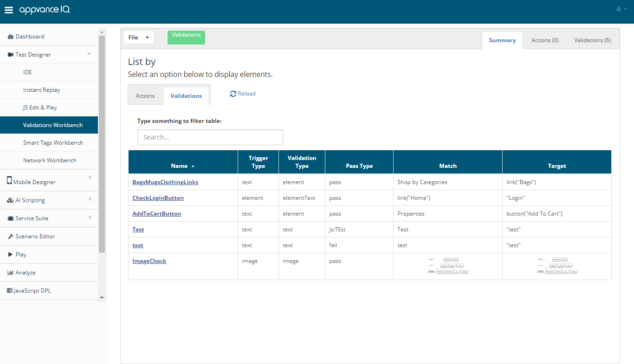
Task: Click the Analyze bar chart icon
Action: pos(11,273)
